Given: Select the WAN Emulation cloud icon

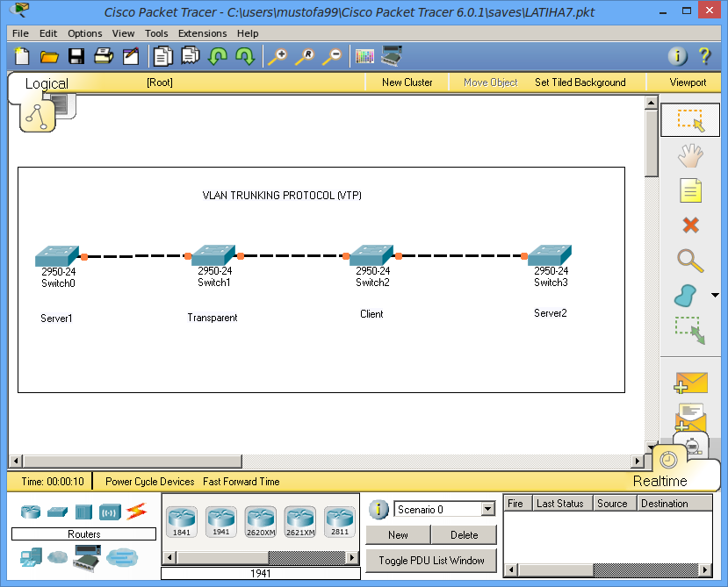Looking at the screenshot, I should coord(58,556).
